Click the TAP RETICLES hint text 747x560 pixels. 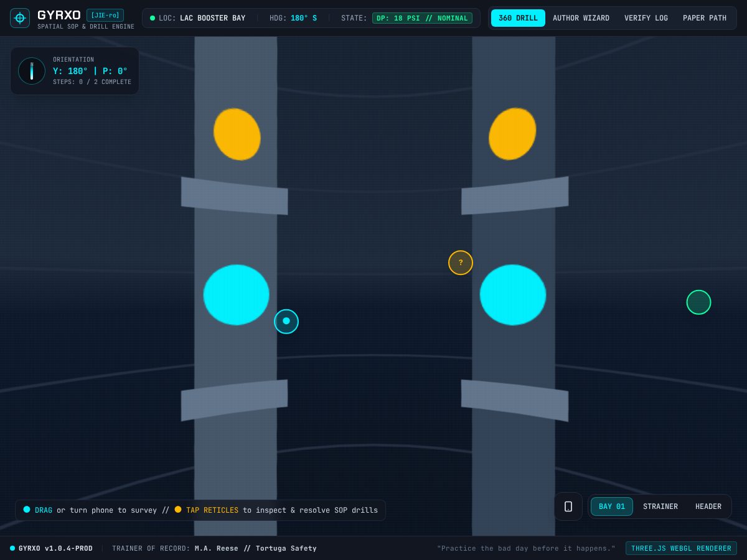pos(212,510)
